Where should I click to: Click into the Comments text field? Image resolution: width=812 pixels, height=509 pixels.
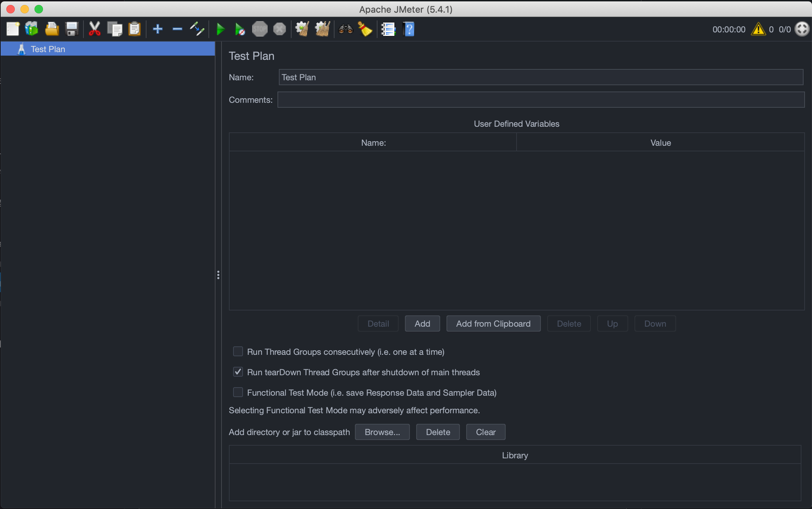(541, 100)
